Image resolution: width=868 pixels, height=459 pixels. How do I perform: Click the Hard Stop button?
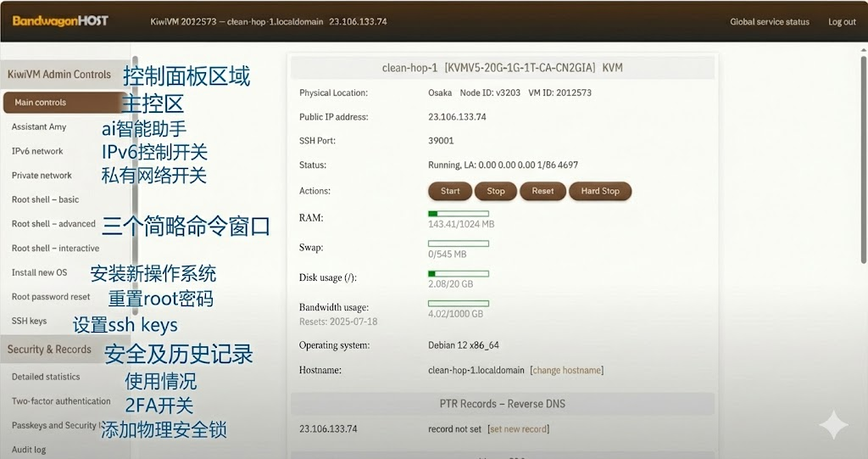click(599, 191)
